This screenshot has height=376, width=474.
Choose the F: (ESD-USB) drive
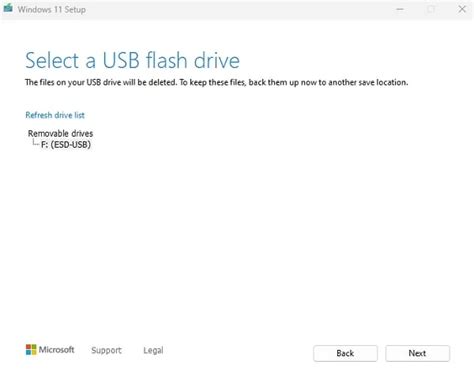point(66,145)
